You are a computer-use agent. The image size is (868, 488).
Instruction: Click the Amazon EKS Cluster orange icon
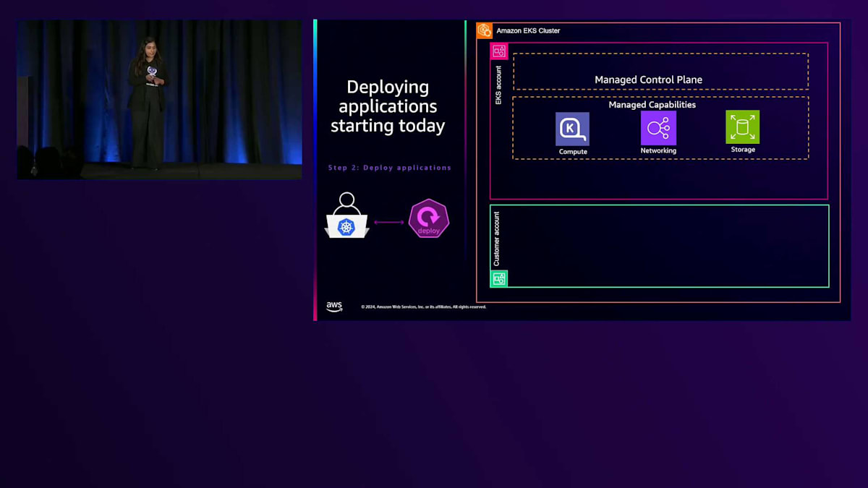tap(485, 30)
